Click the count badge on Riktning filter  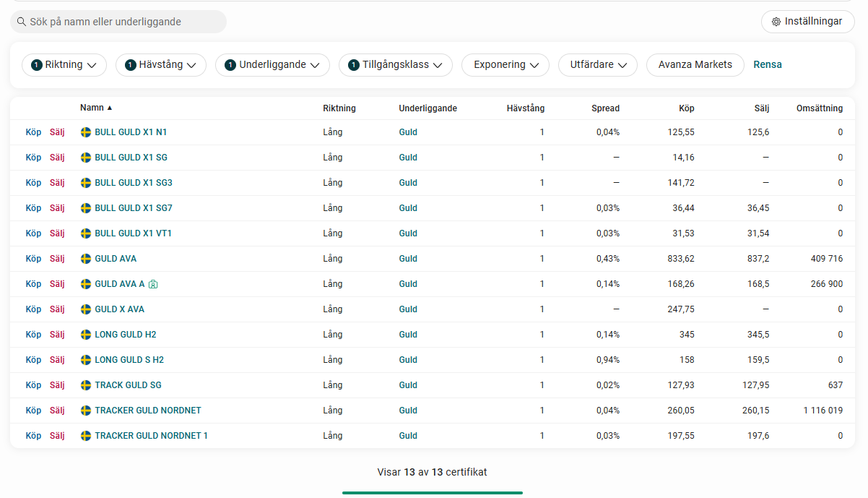pyautogui.click(x=36, y=65)
